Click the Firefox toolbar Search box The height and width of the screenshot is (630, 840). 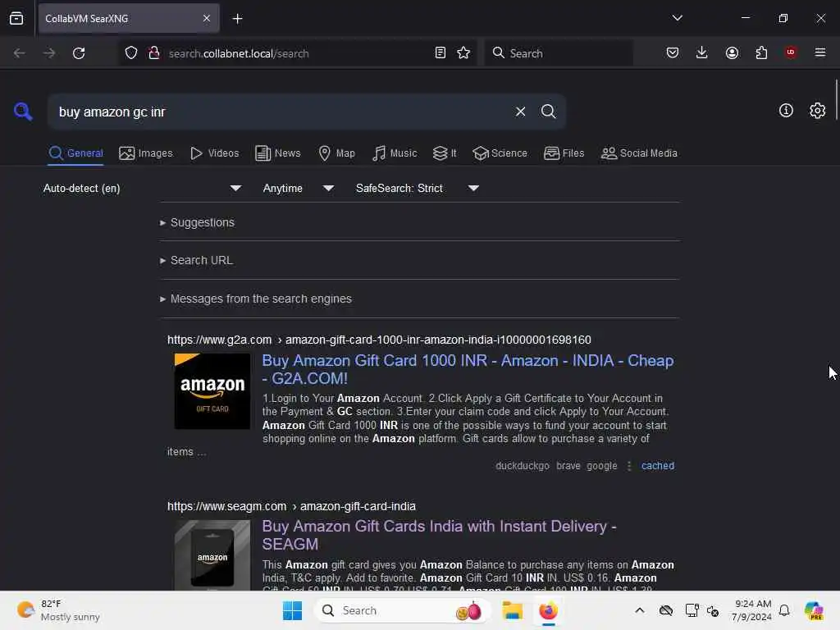(x=559, y=53)
